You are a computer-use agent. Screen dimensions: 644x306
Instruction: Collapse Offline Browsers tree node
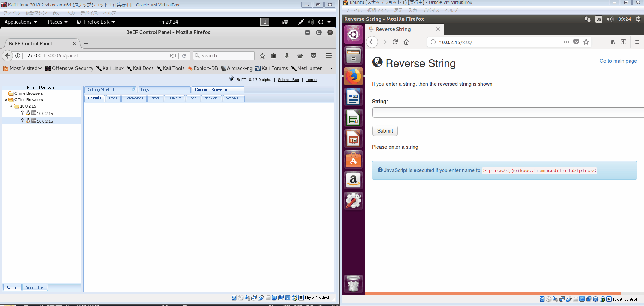tap(6, 100)
